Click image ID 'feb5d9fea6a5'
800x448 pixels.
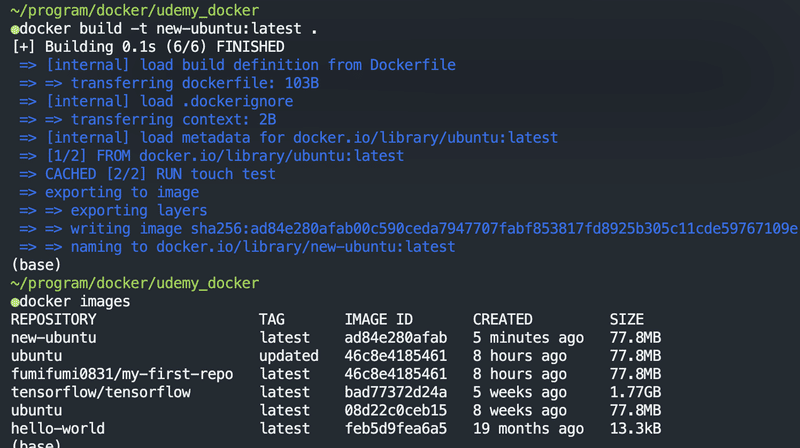point(396,429)
